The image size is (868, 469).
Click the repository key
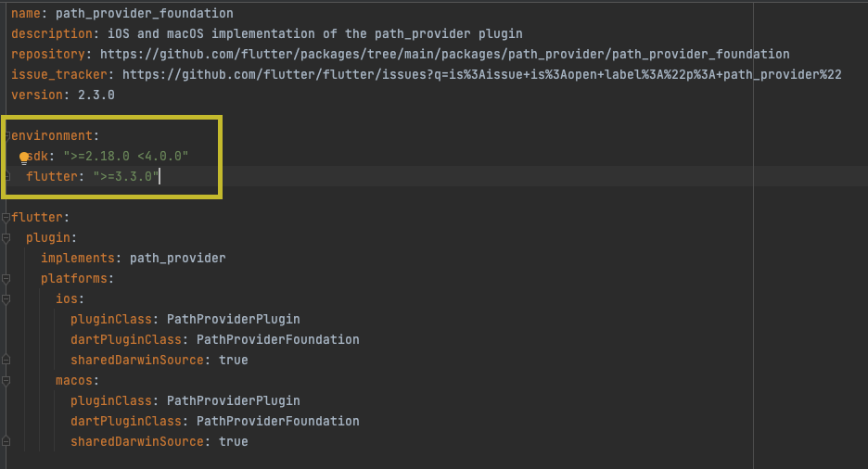tap(47, 54)
